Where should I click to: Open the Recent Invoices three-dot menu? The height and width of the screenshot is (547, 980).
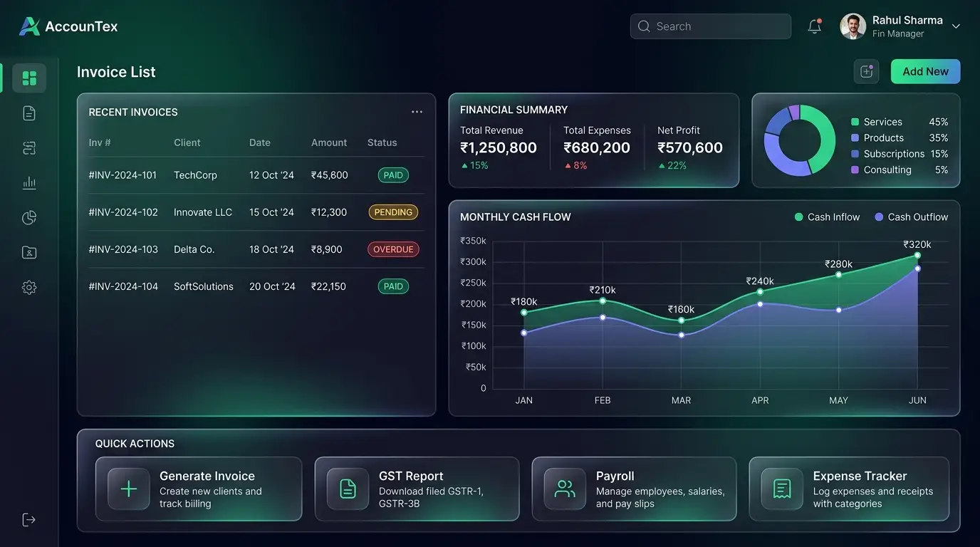tap(417, 112)
